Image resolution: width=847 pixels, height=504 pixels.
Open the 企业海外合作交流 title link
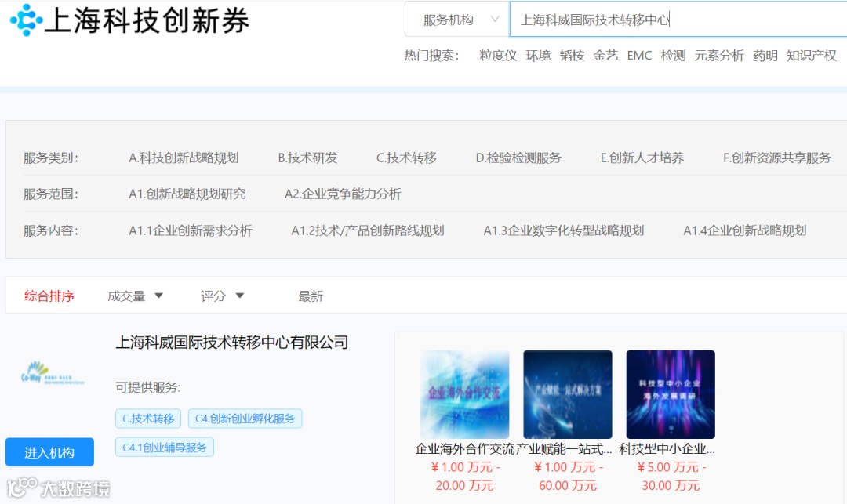point(464,449)
